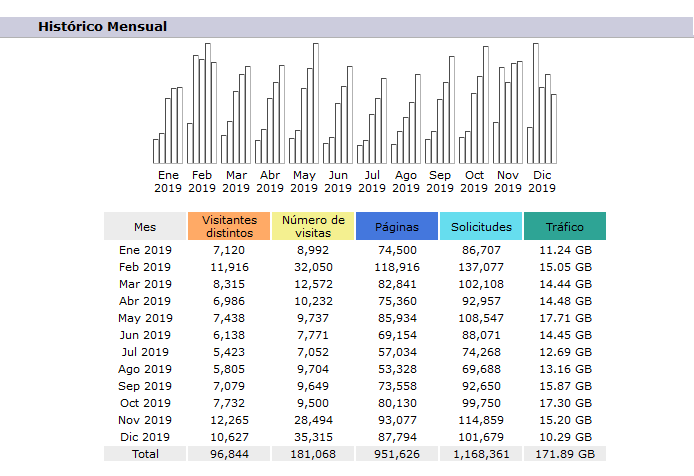Select the value 32,050 visits cell
694x476 pixels.
click(313, 267)
